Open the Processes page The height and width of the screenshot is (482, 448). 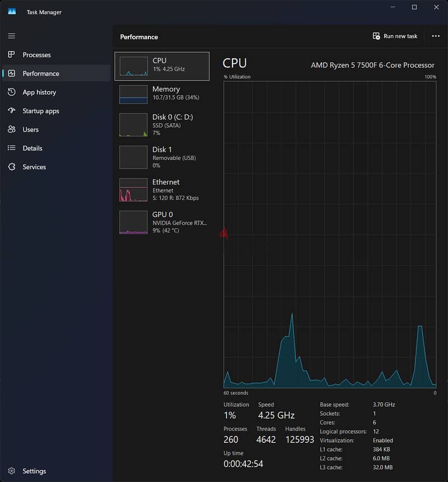coord(57,55)
